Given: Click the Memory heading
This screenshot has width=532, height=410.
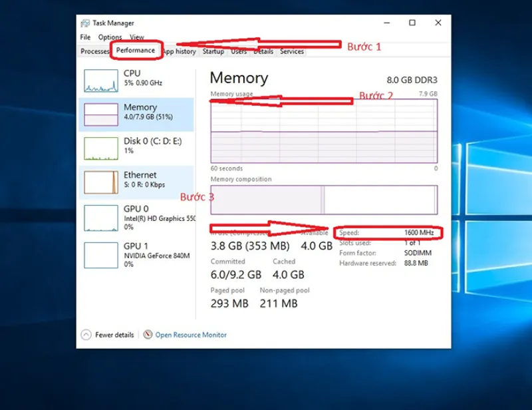Looking at the screenshot, I should tap(239, 78).
